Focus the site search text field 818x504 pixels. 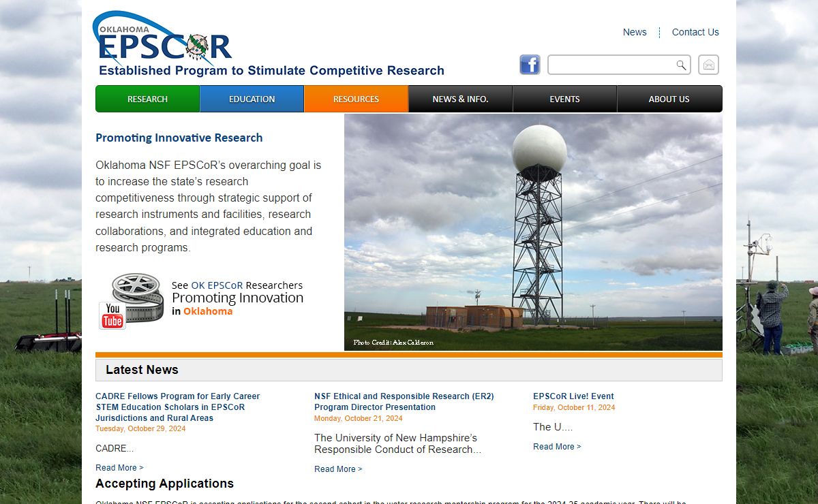point(611,65)
